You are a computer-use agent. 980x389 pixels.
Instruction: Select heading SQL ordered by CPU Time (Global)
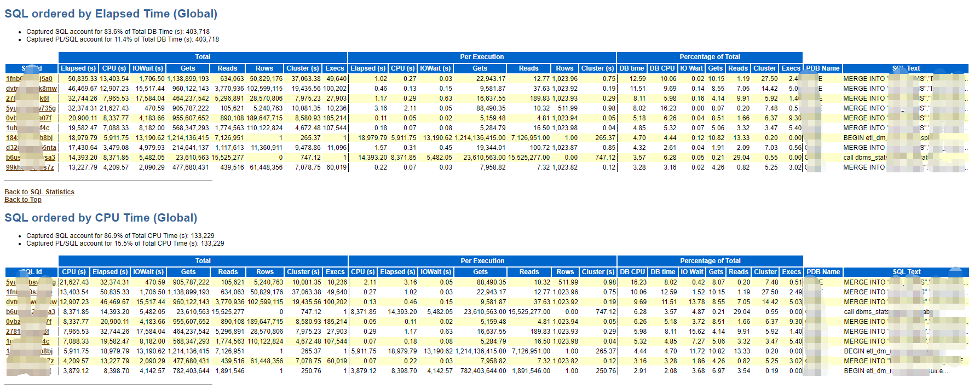click(x=101, y=218)
